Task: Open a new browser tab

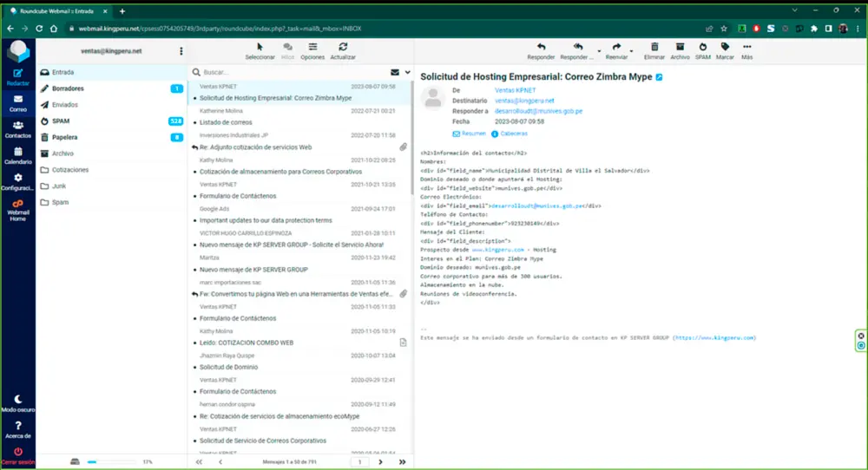Action: [122, 11]
